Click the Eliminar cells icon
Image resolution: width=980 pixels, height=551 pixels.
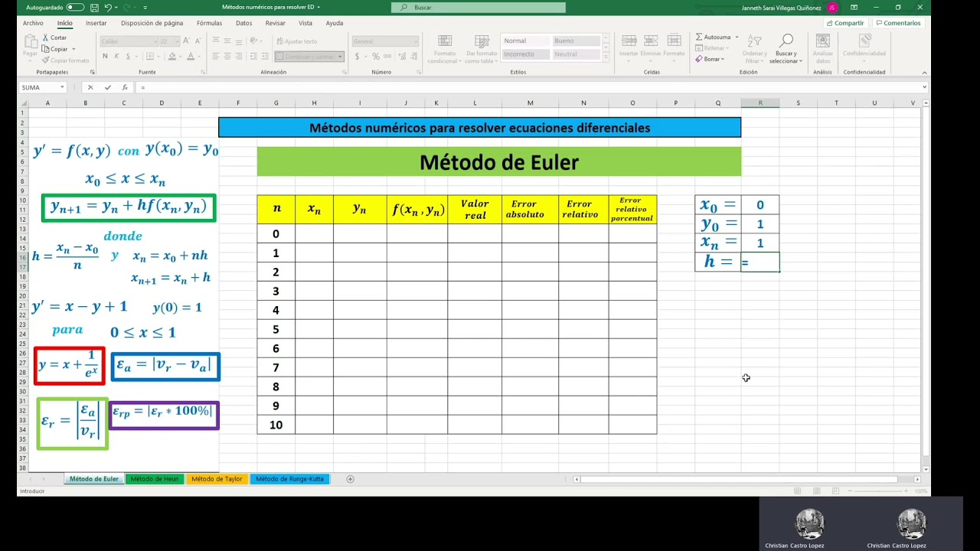[x=651, y=41]
